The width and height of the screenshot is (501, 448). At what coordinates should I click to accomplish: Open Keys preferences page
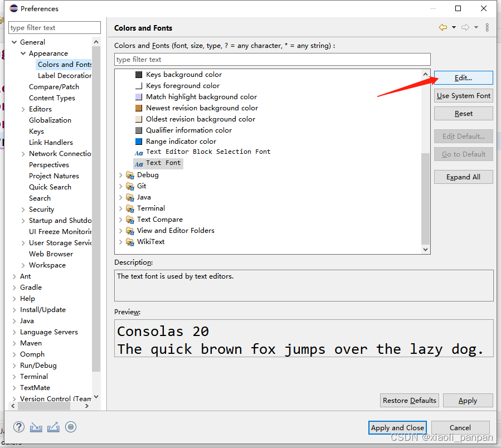coord(36,132)
